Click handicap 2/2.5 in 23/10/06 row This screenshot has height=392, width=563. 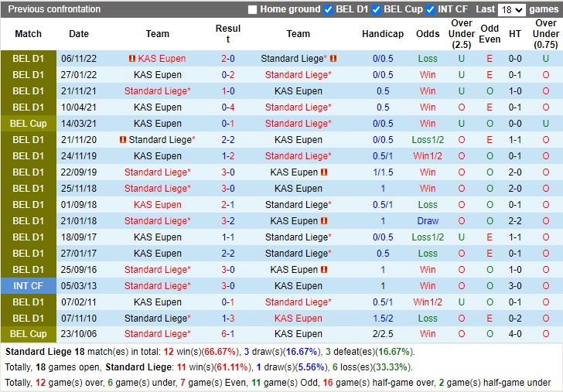[383, 334]
